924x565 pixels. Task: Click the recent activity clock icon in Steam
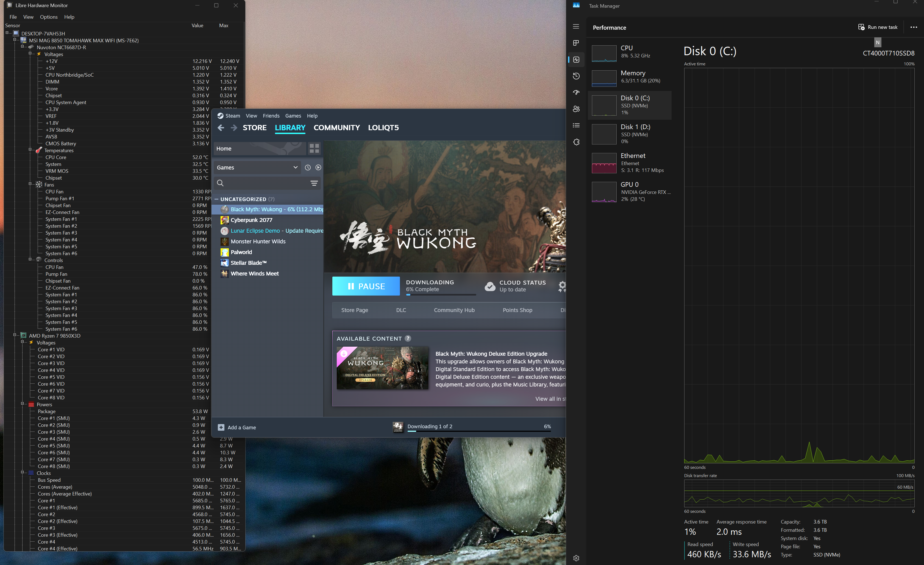(x=308, y=168)
